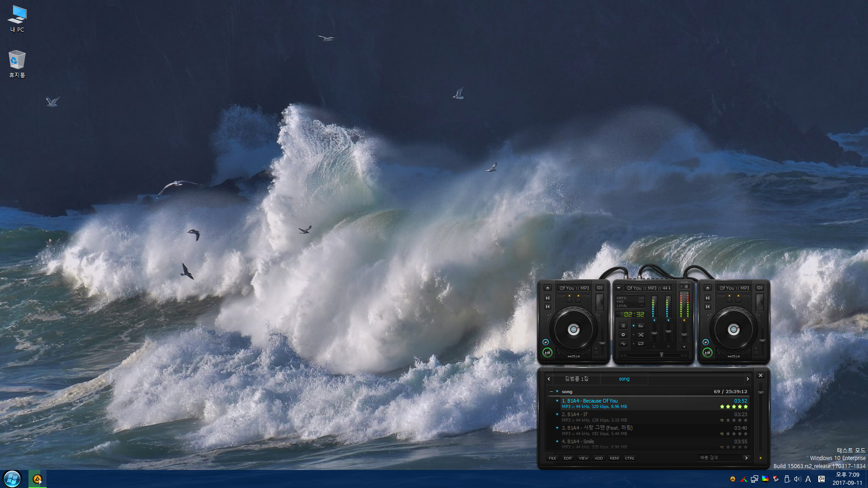Open the 휴지통 recycle bin icon
This screenshot has height=488, width=868.
click(17, 64)
